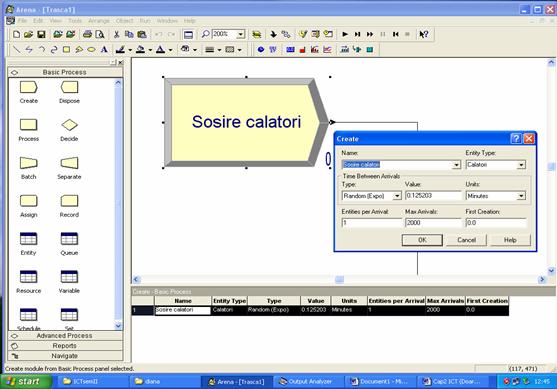This screenshot has width=557, height=389.
Task: Select the Entity data module icon
Action: [x=28, y=239]
